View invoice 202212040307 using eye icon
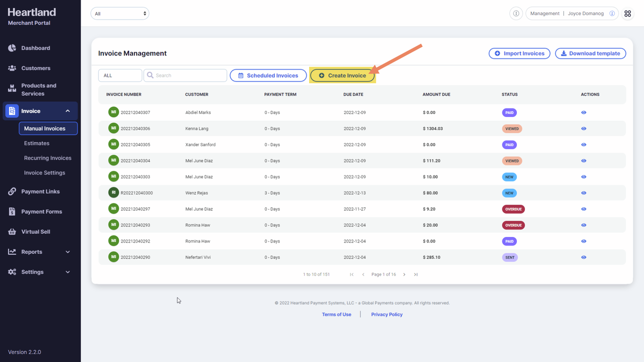Image resolution: width=644 pixels, height=362 pixels. tap(583, 112)
